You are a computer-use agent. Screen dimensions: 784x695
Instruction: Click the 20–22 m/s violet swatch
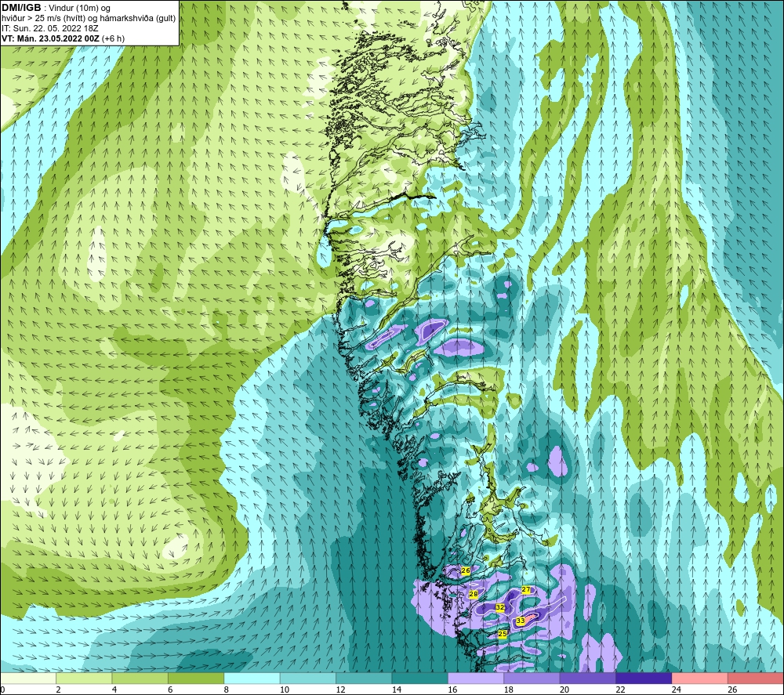(588, 679)
